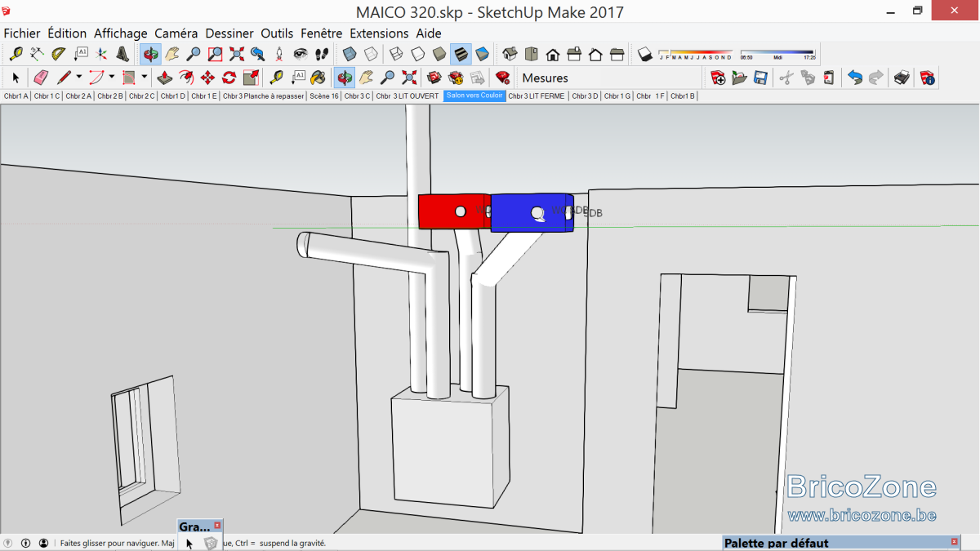
Task: Open Model Info
Action: tap(928, 78)
